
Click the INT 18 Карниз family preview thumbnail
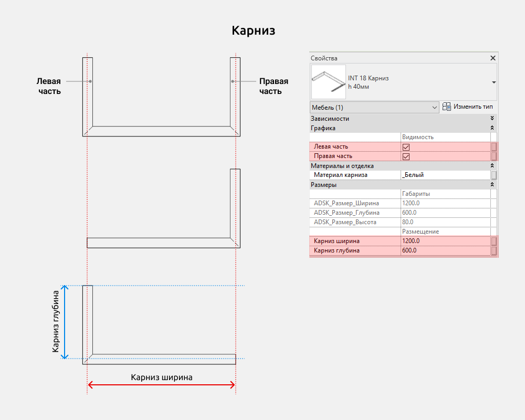pos(329,82)
